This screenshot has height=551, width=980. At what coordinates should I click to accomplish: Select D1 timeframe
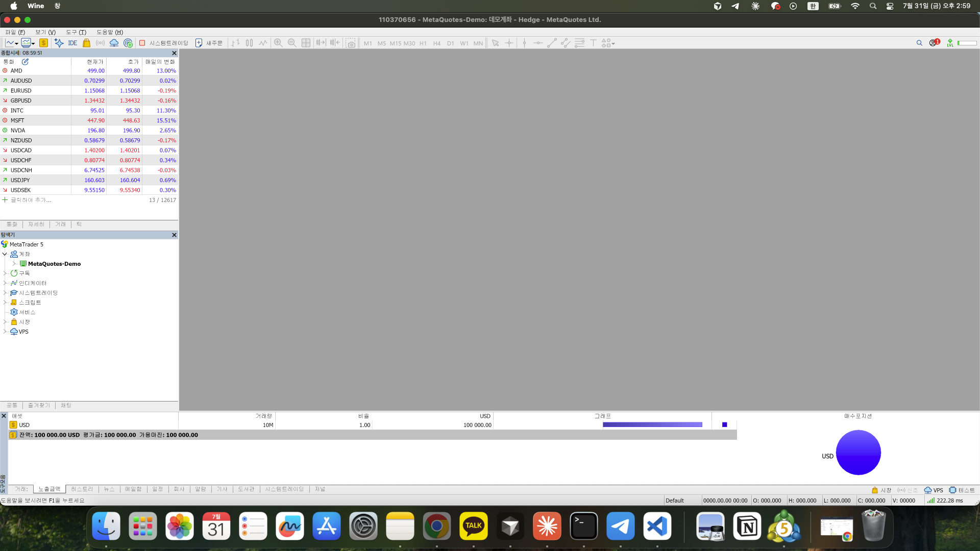click(451, 43)
